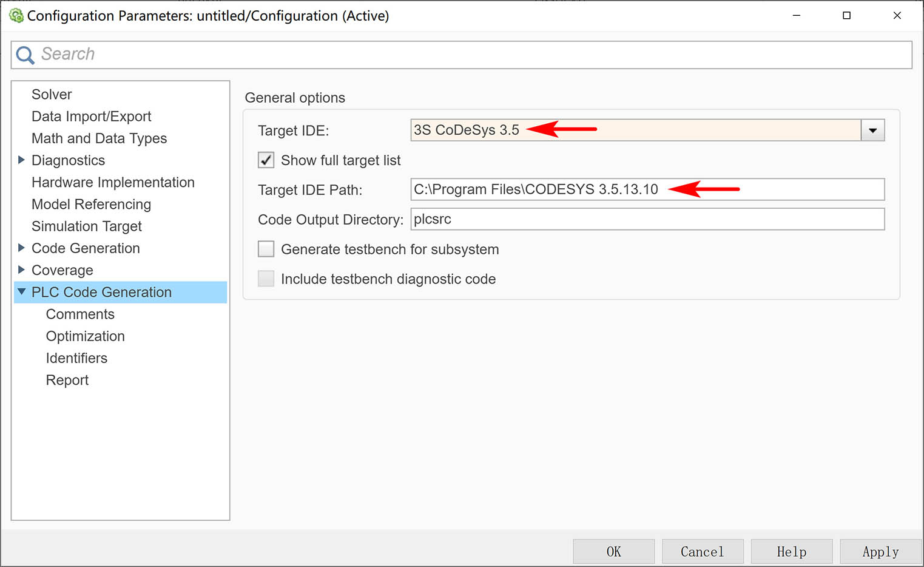
Task: Select Data Import/Export settings
Action: (x=91, y=116)
